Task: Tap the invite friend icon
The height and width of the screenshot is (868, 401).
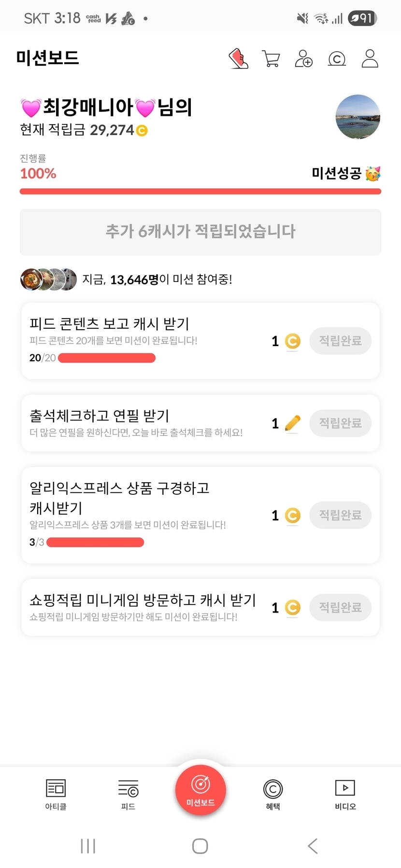Action: (x=303, y=59)
